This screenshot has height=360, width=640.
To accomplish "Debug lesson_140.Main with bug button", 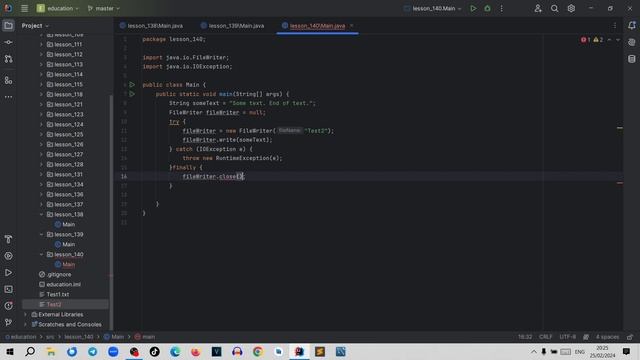I will (x=487, y=8).
